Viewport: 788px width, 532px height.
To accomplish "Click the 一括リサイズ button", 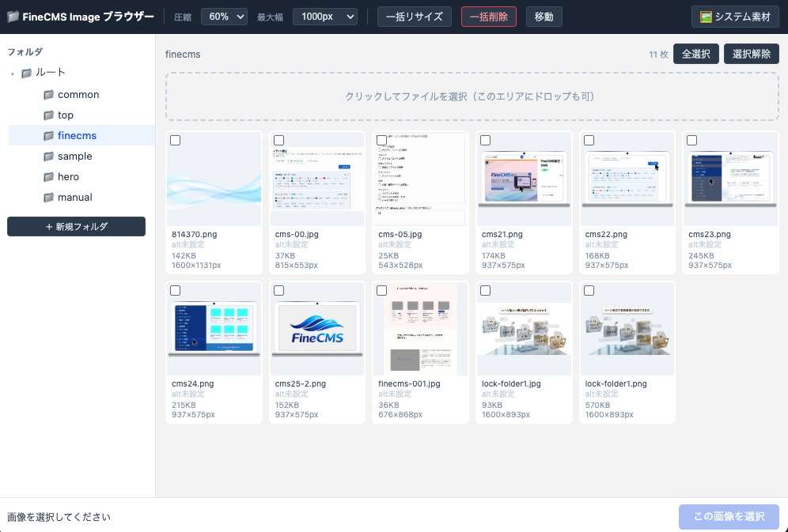I will click(414, 17).
